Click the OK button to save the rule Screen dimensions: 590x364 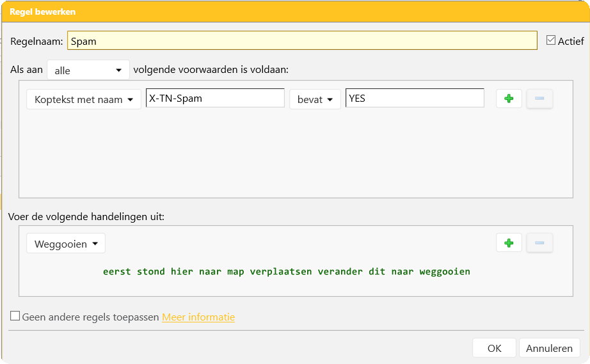pos(494,348)
